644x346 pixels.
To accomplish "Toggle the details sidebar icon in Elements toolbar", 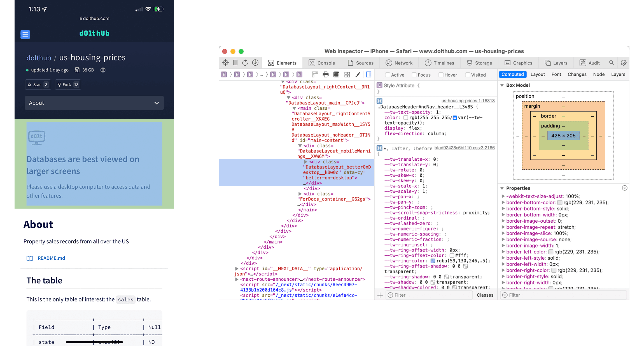I will [x=369, y=75].
